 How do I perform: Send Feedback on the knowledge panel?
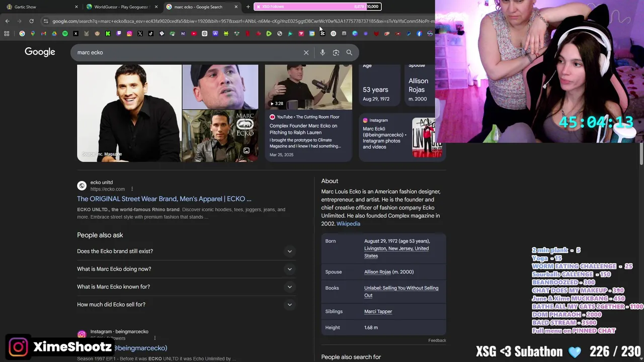tap(437, 340)
